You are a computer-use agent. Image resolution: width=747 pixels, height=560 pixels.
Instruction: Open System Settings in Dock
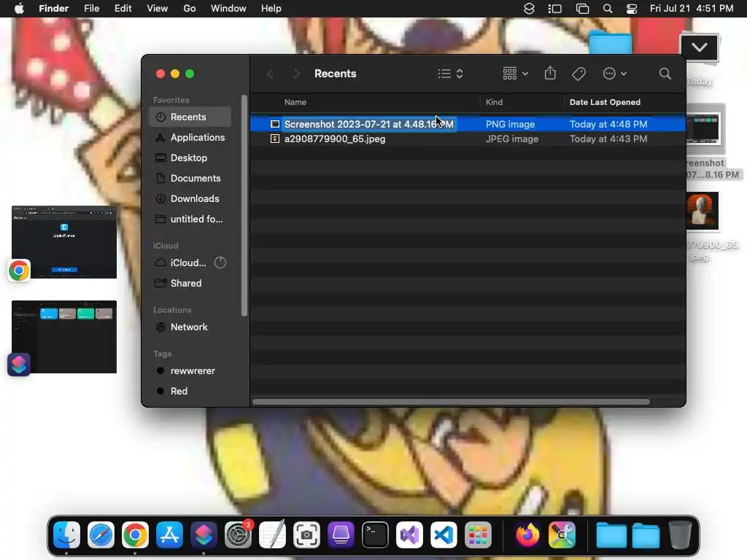click(x=239, y=534)
